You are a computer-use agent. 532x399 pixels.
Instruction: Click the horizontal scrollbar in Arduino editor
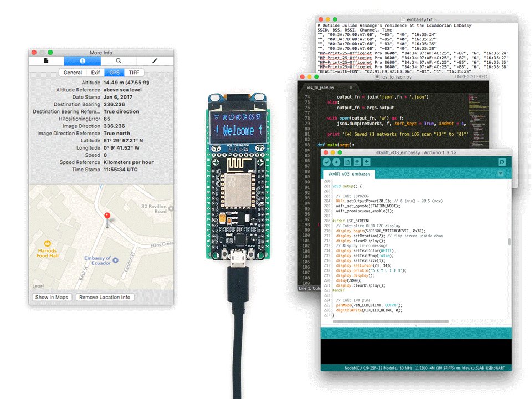pos(391,321)
